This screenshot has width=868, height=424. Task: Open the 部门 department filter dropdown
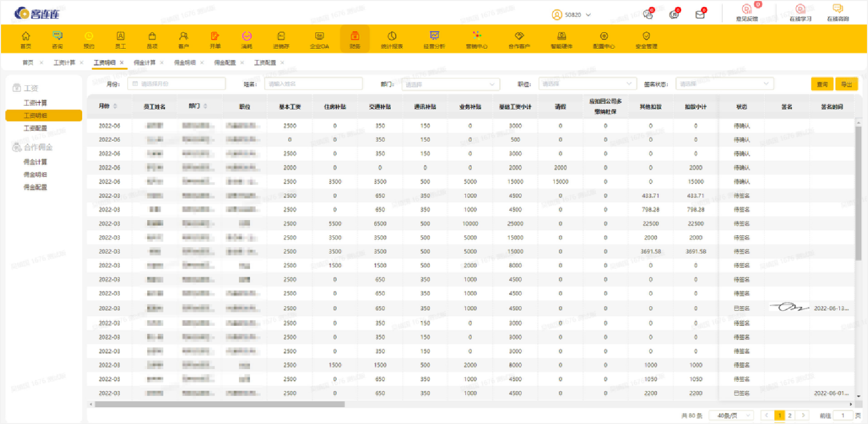tap(451, 84)
